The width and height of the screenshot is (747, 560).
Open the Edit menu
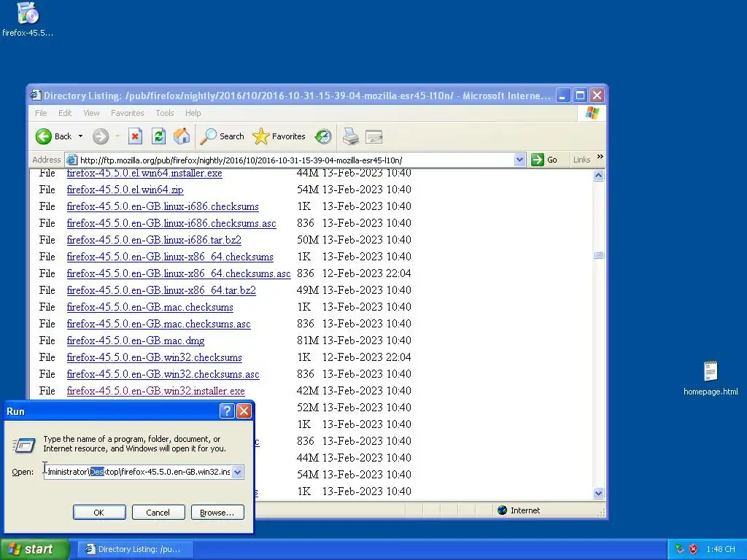(65, 113)
